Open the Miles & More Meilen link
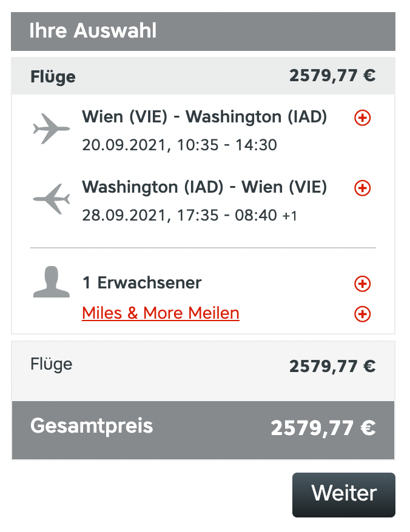The image size is (410, 532). [x=161, y=313]
